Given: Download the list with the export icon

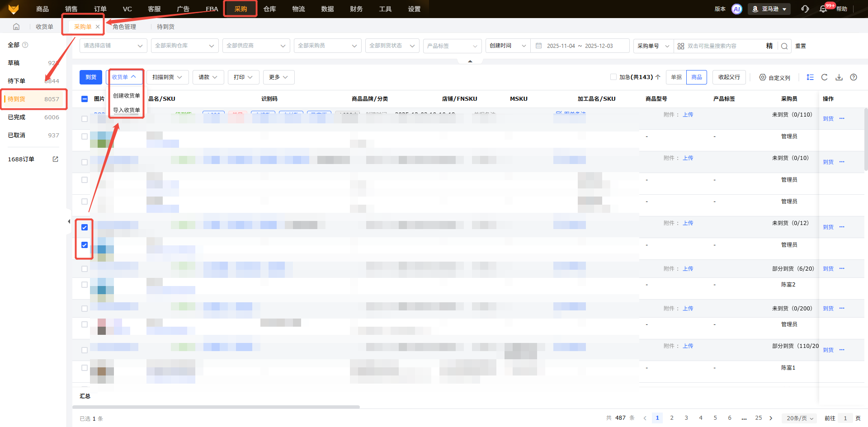Looking at the screenshot, I should coord(839,77).
